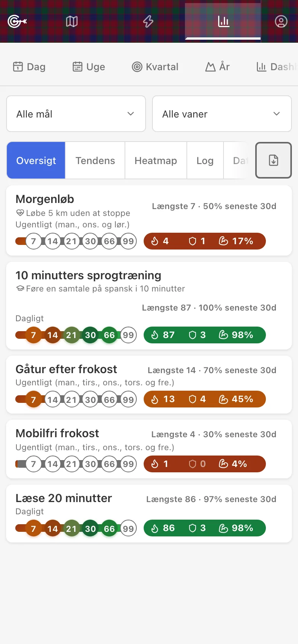
Task: Open the map icon in top navigation
Action: [x=72, y=21]
